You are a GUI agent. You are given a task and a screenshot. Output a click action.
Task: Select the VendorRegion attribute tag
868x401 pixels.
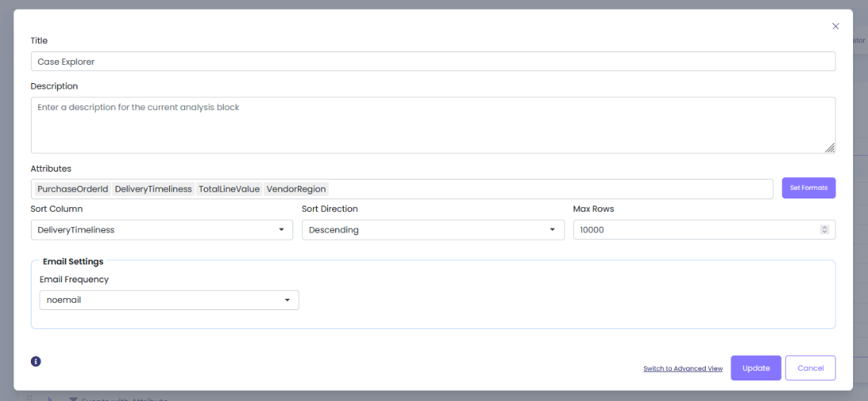296,189
